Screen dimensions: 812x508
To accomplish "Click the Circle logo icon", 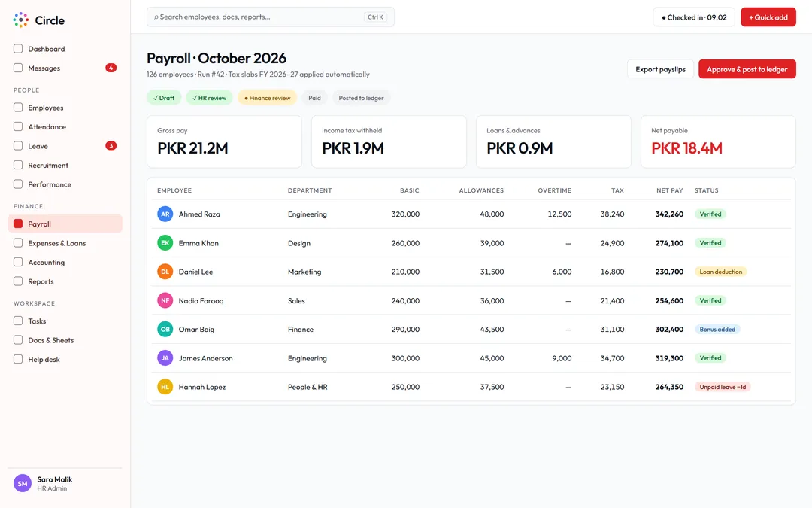I will (21, 20).
